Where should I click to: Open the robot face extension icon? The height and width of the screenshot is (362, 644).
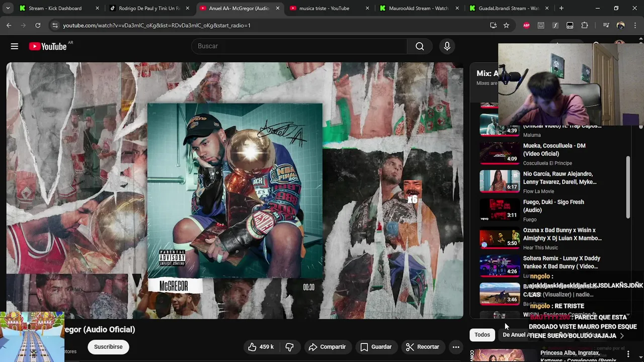(x=570, y=25)
